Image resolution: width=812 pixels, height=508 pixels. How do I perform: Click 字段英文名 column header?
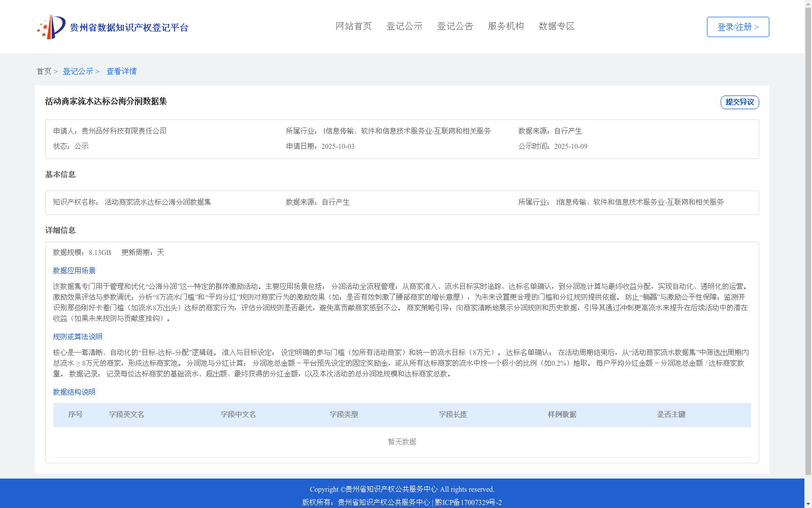pyautogui.click(x=126, y=415)
